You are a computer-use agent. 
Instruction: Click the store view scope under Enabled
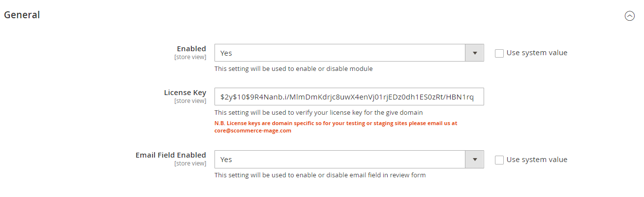[x=190, y=57]
